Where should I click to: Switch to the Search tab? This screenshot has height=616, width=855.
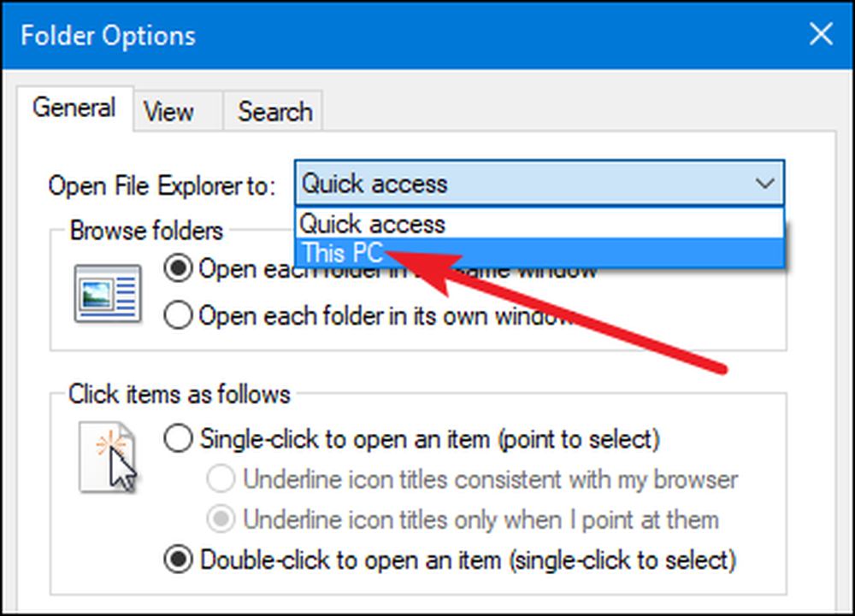pyautogui.click(x=273, y=111)
